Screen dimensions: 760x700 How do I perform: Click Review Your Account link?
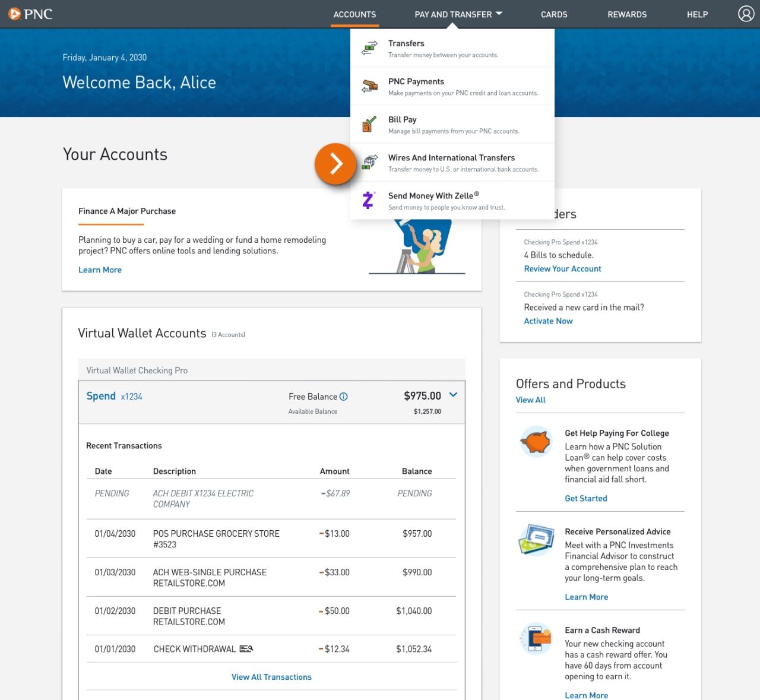click(562, 268)
